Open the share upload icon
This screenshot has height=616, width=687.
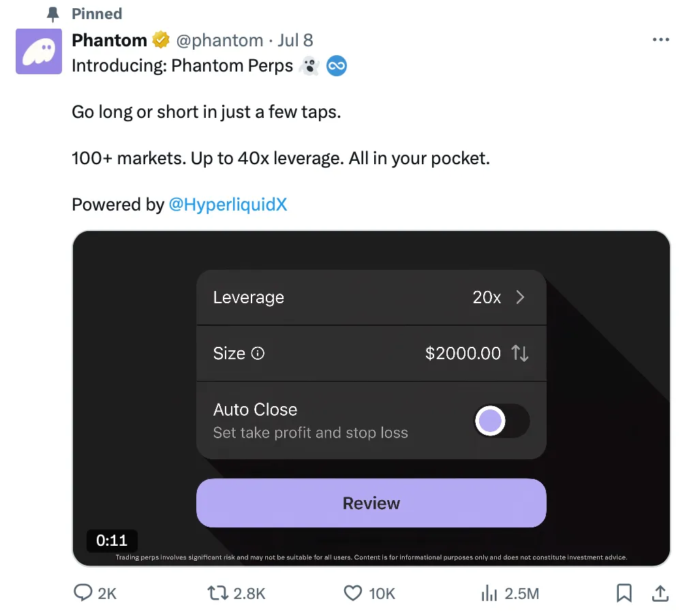[661, 593]
